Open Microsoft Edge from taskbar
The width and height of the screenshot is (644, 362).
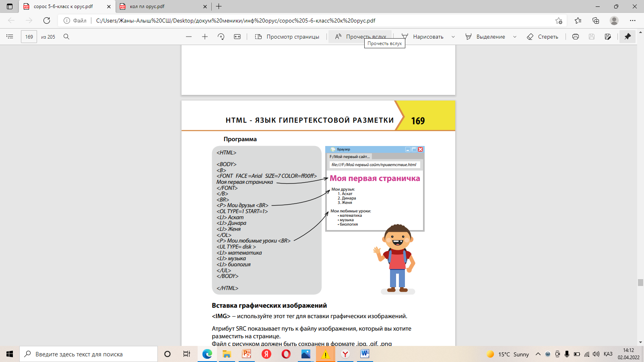click(x=207, y=354)
